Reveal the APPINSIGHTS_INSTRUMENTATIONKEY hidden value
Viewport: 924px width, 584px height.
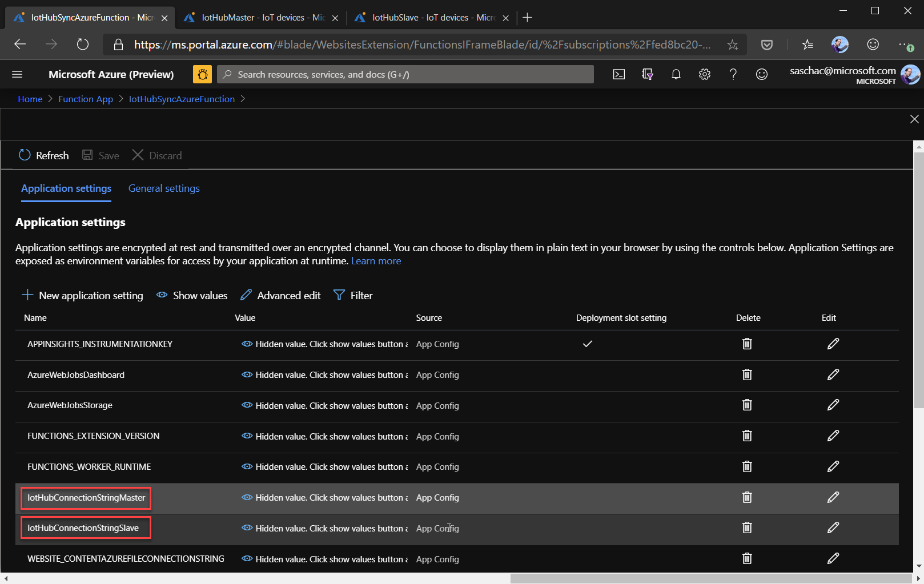coord(247,344)
